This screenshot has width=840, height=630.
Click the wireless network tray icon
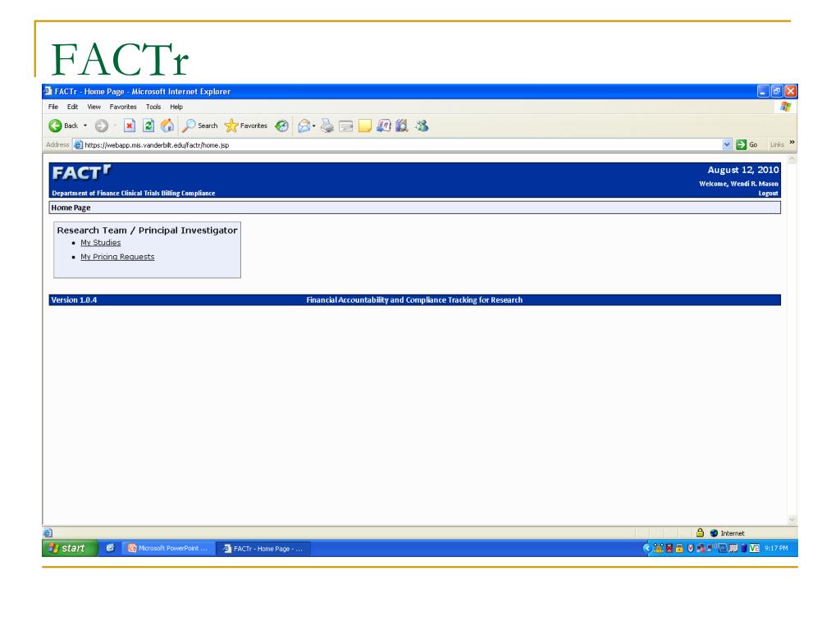[x=712, y=548]
